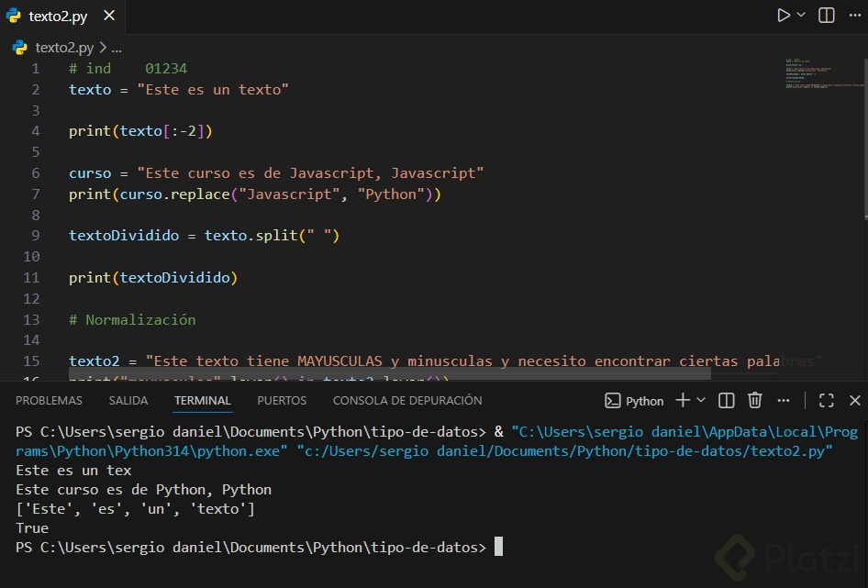Viewport: 868px width, 588px height.
Task: Select the Python terminal profile button
Action: (x=634, y=401)
